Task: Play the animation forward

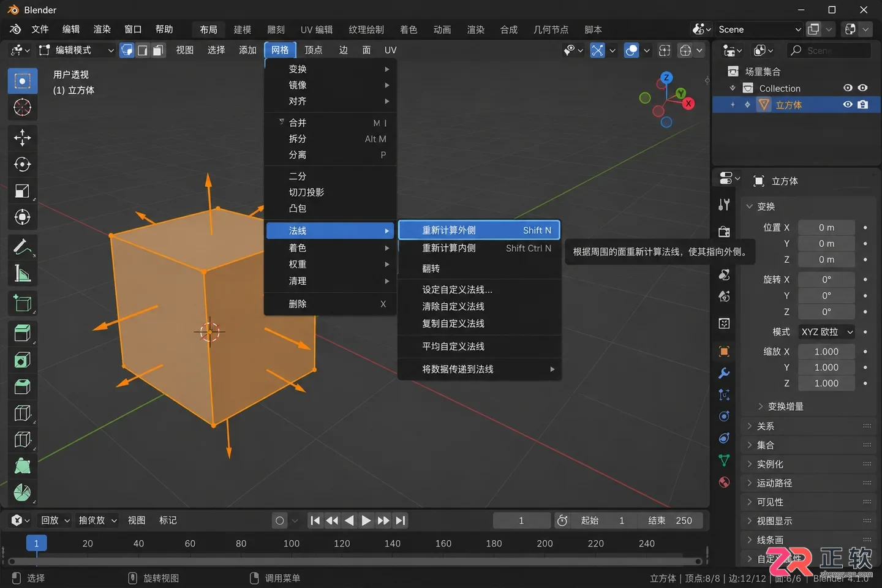Action: point(366,521)
